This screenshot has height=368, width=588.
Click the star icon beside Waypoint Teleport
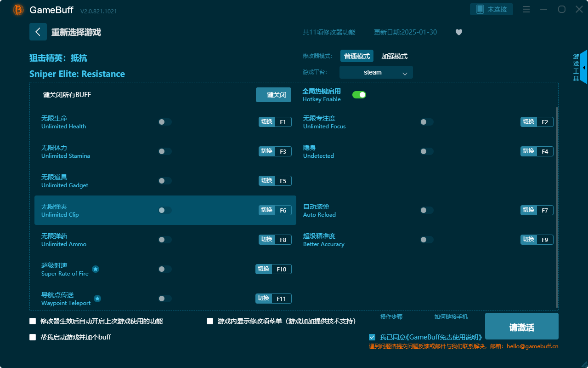pyautogui.click(x=97, y=299)
